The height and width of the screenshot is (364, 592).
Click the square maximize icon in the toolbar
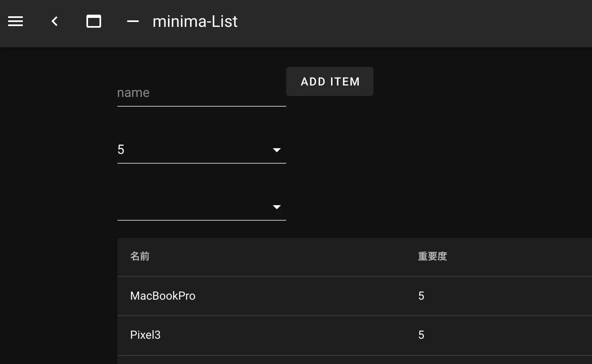coord(94,21)
